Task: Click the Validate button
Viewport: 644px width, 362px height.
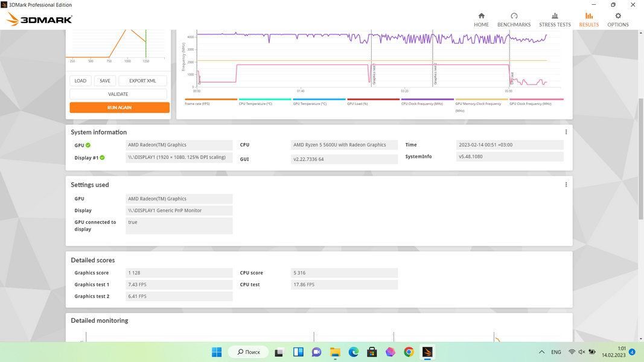Action: point(118,94)
